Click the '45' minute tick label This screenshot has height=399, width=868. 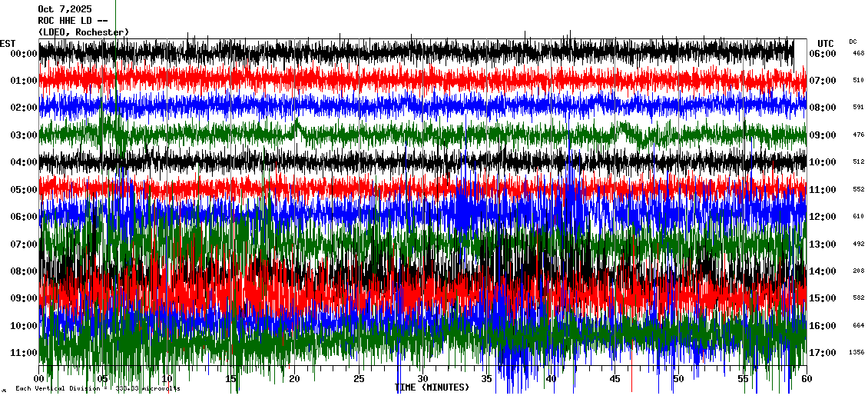[615, 379]
